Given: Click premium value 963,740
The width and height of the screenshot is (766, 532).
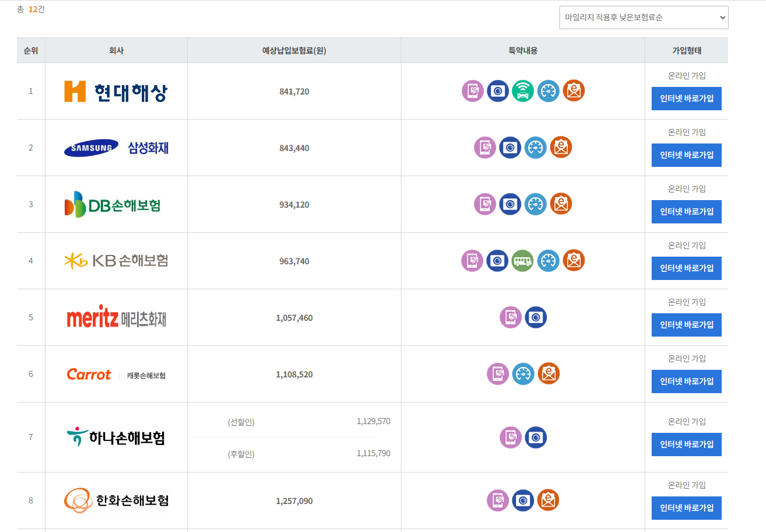Looking at the screenshot, I should coord(294,261).
